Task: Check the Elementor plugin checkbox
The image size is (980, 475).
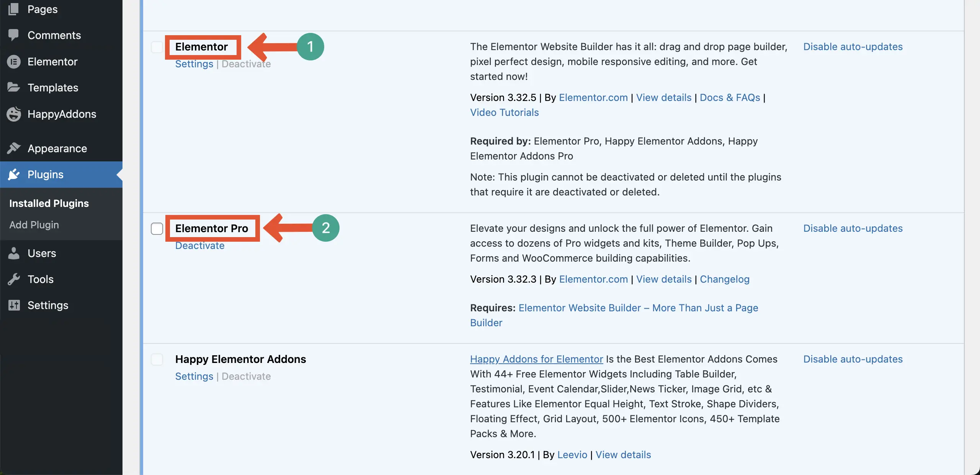Action: (x=157, y=47)
